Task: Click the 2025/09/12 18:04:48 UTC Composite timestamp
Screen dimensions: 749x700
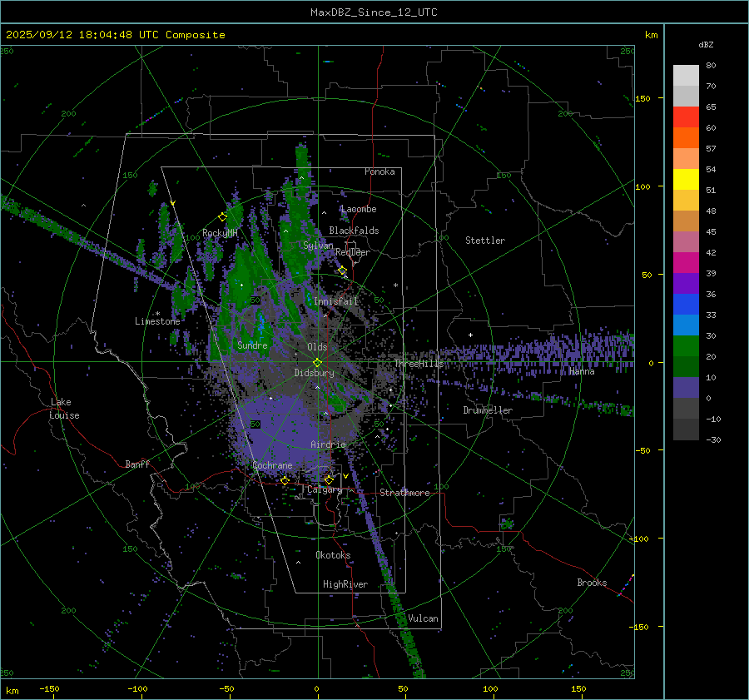Action: 115,35
